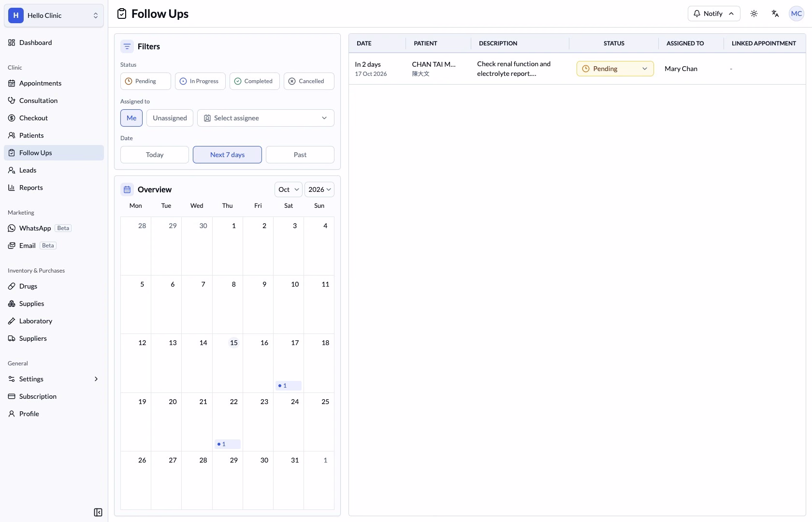Toggle the In Progress status filter
Screen dimensions: 812x522
(200, 81)
